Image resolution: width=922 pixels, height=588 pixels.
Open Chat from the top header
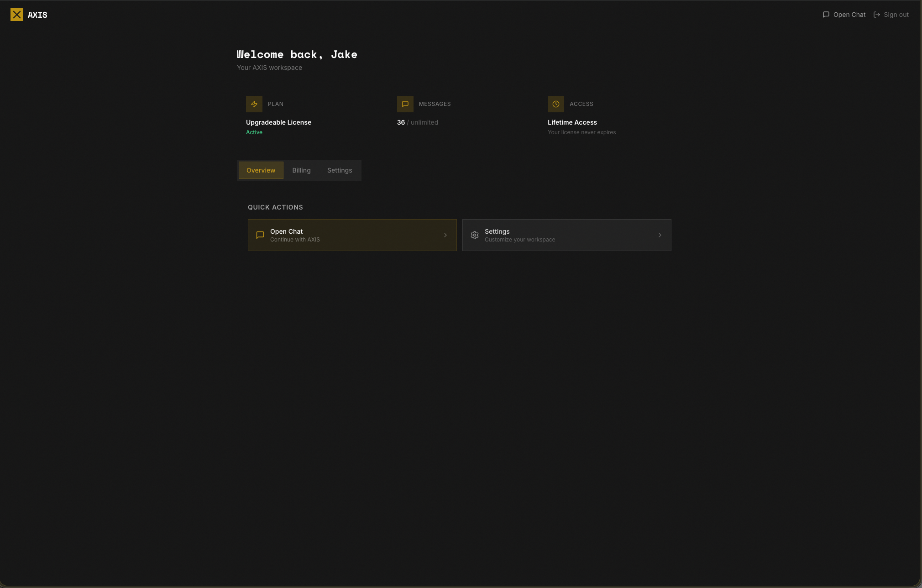(849, 15)
